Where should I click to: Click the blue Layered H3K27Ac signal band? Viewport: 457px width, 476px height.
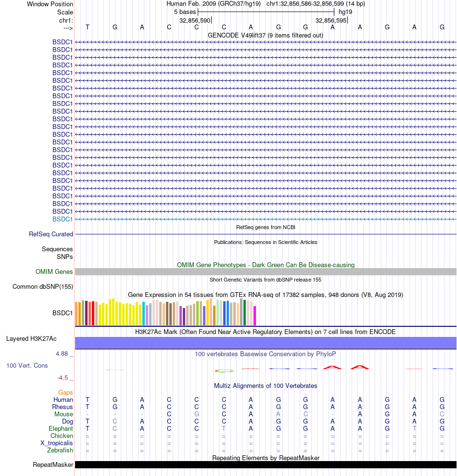266,343
